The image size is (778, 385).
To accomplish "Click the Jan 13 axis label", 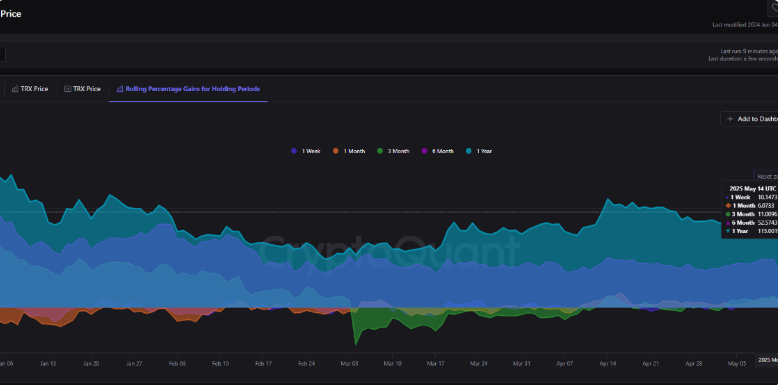I will coord(48,364).
